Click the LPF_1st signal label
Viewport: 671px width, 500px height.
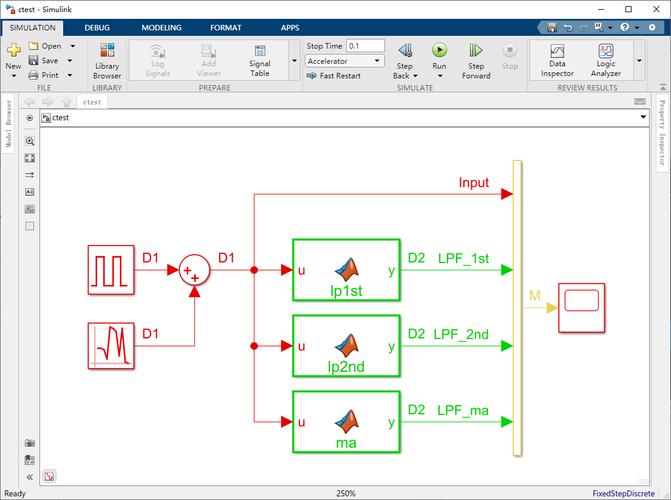463,259
